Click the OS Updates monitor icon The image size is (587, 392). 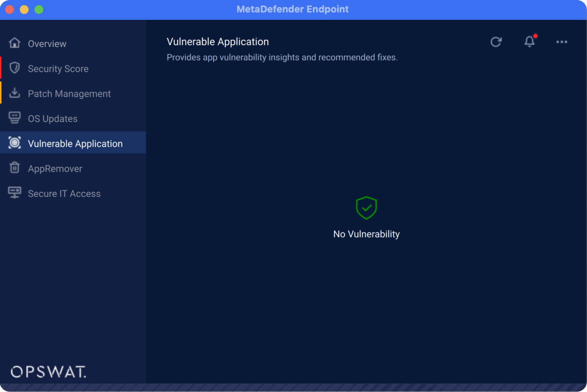coord(15,118)
